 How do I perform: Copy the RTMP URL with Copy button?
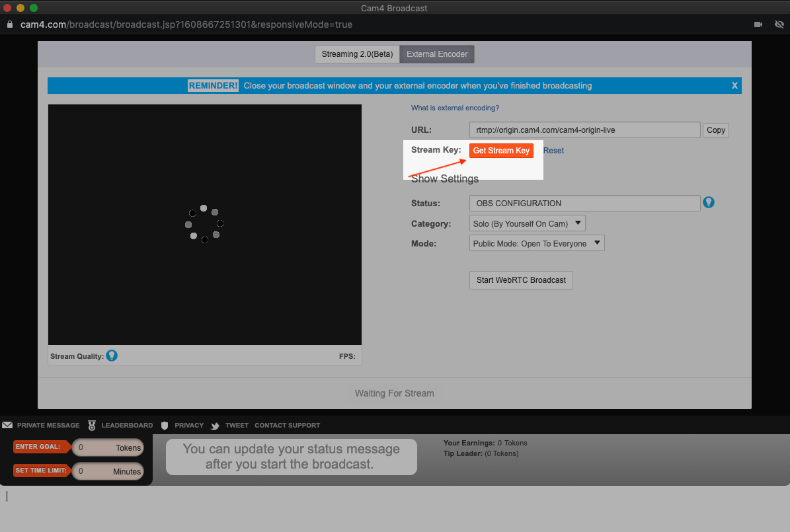[716, 130]
